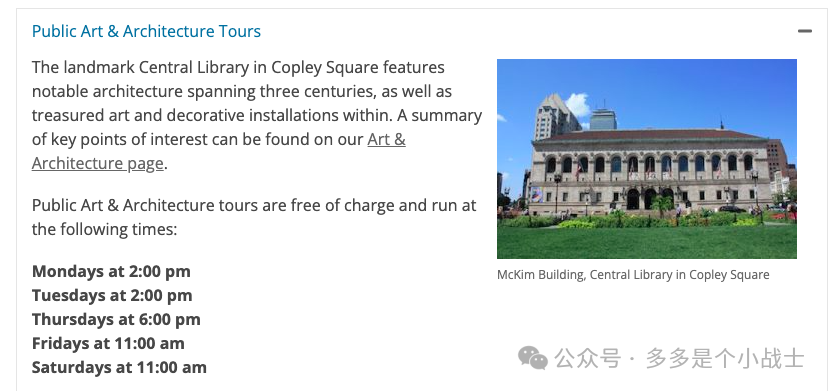Viewport: 831px width, 391px height.
Task: Select the "Thursdays at 6:00 pm" line
Action: [x=116, y=319]
